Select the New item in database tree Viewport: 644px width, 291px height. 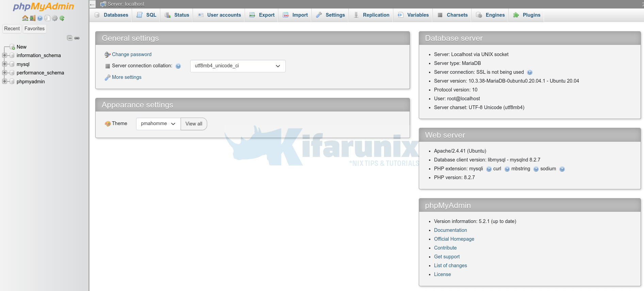pyautogui.click(x=21, y=47)
